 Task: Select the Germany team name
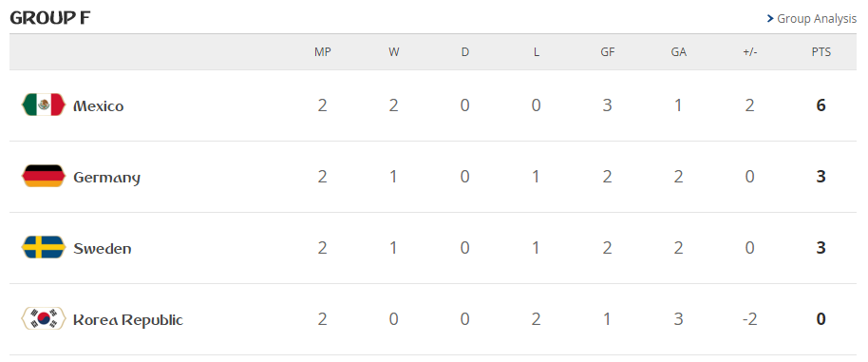pyautogui.click(x=107, y=178)
